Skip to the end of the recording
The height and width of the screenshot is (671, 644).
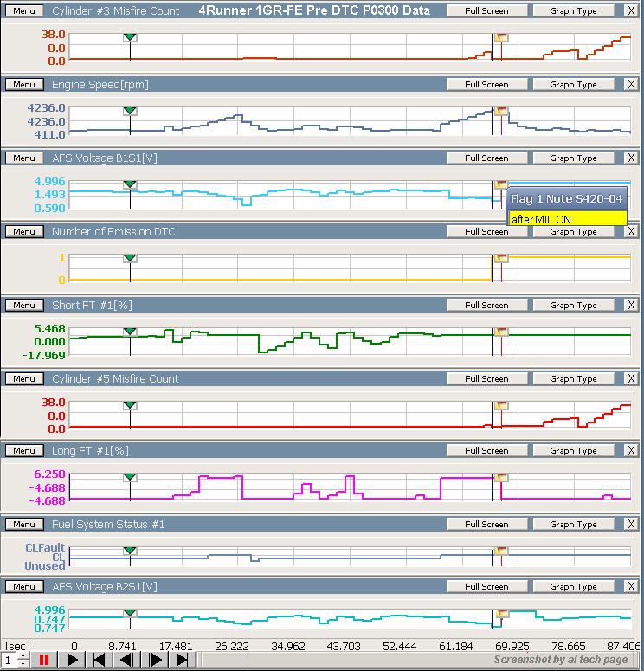[x=183, y=661]
